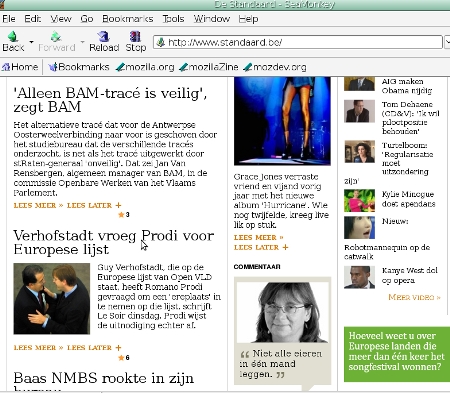Open the Tools menu

click(173, 19)
